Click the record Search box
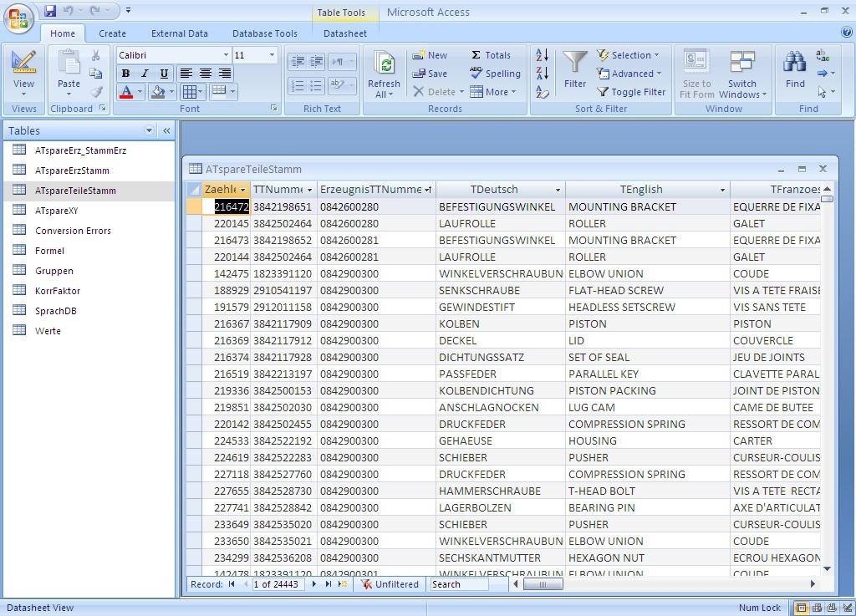 (x=459, y=584)
